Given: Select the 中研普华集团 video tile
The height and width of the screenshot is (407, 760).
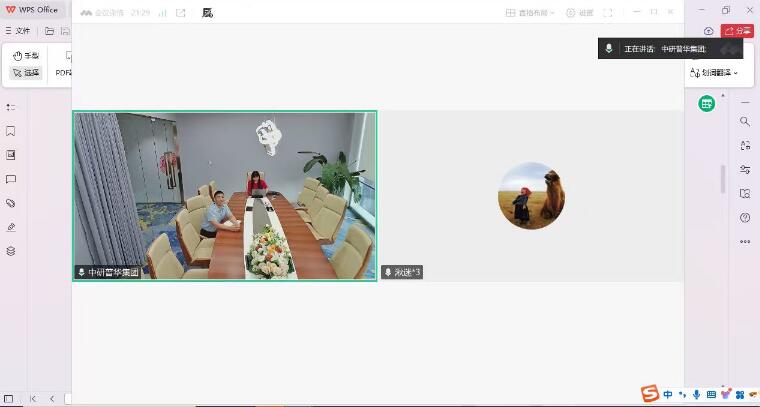Looking at the screenshot, I should [224, 195].
